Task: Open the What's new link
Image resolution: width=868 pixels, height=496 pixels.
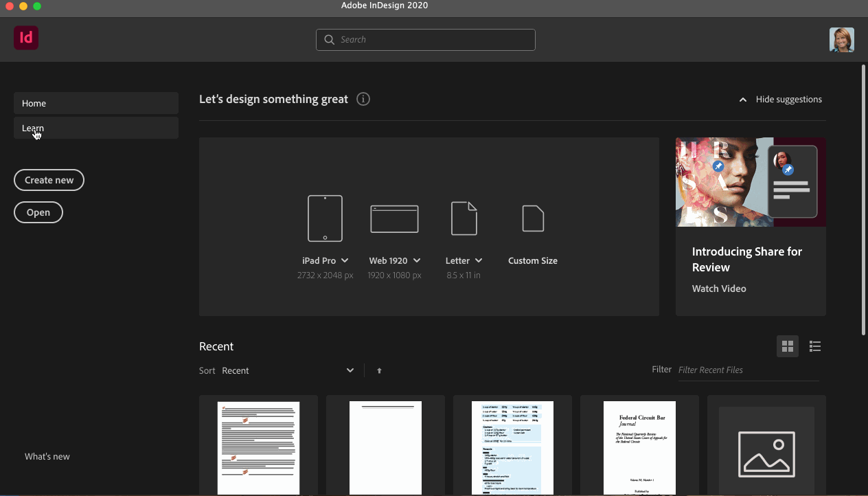Action: coord(47,456)
